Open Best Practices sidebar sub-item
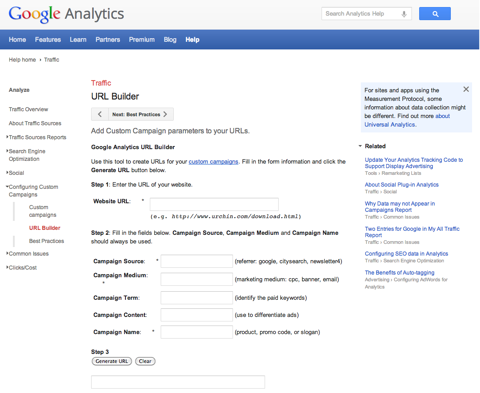 pos(46,241)
